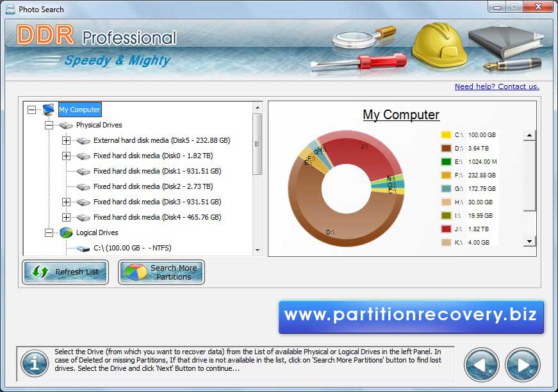Collapse the Physical Drives node
This screenshot has height=392, width=558.
tap(49, 125)
